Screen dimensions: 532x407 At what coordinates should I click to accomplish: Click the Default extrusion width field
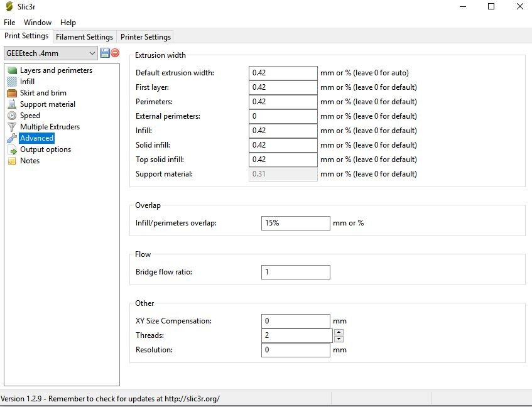coord(283,73)
